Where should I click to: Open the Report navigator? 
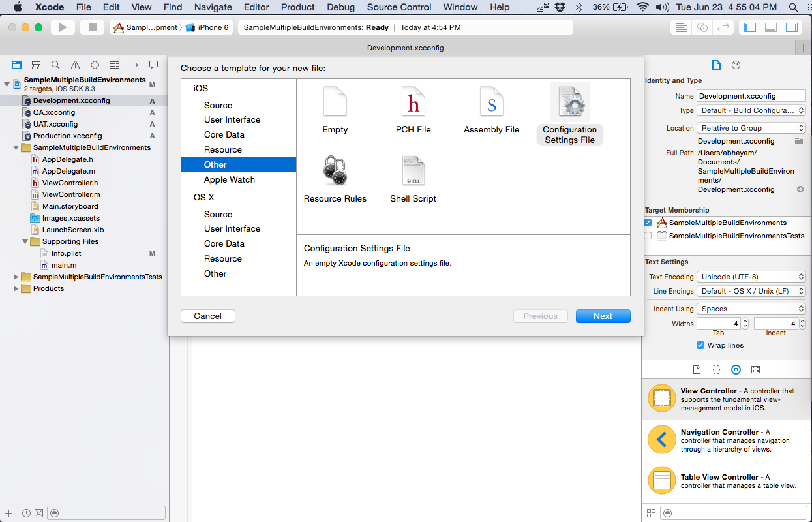pos(154,65)
